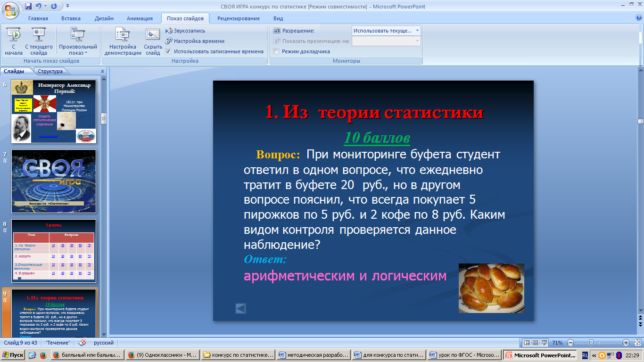Switch to Структура outline pane tab
Screen dimensions: 644x362
pyautogui.click(x=50, y=71)
